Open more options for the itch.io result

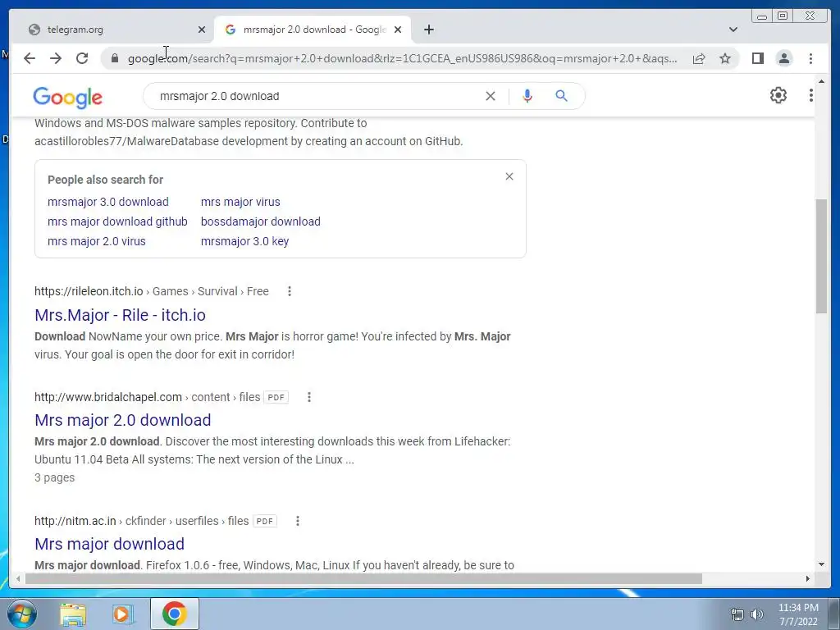click(290, 291)
